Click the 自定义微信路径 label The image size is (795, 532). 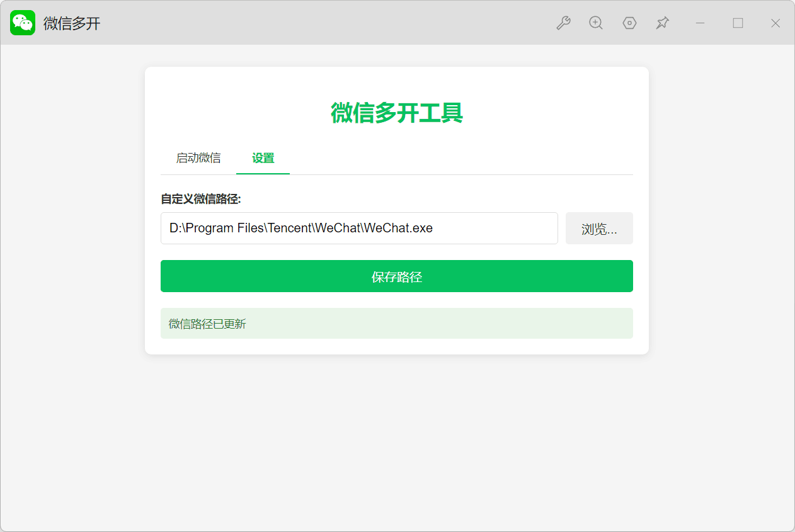point(201,199)
